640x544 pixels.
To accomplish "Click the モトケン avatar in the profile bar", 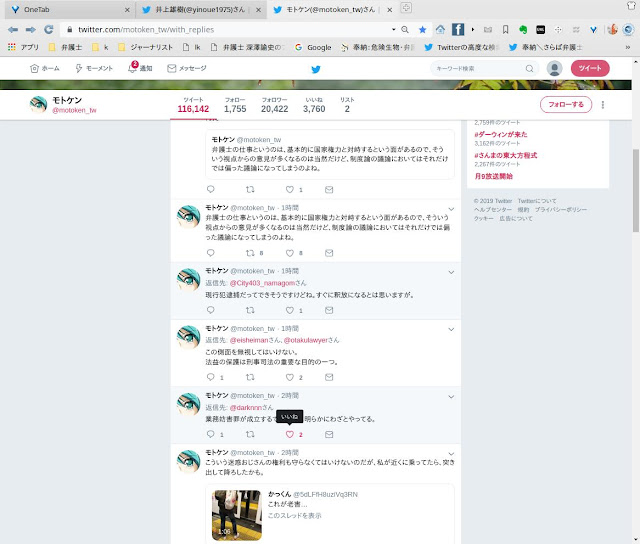I will point(38,104).
